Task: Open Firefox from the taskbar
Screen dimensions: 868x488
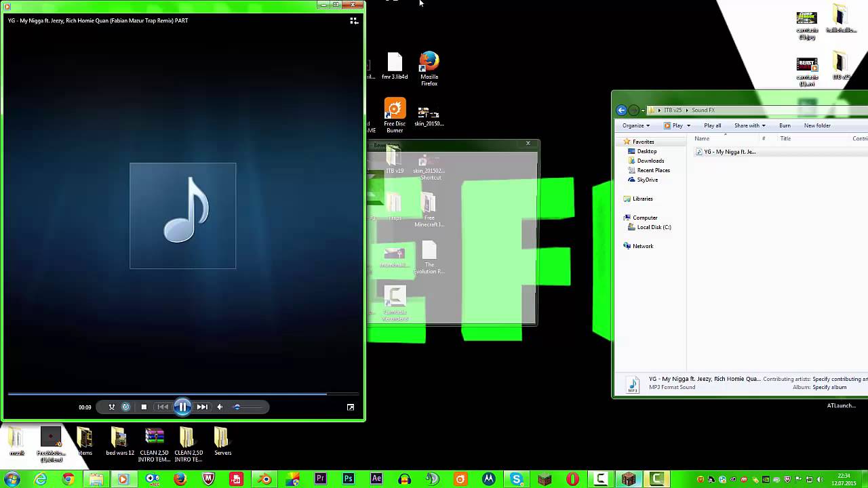Action: pyautogui.click(x=180, y=479)
